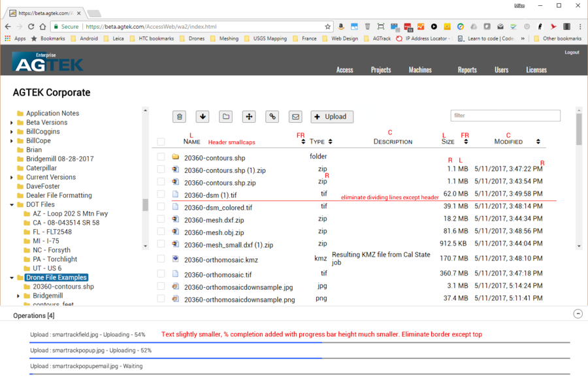Click the Logout link
This screenshot has height=378, width=588.
coord(572,52)
